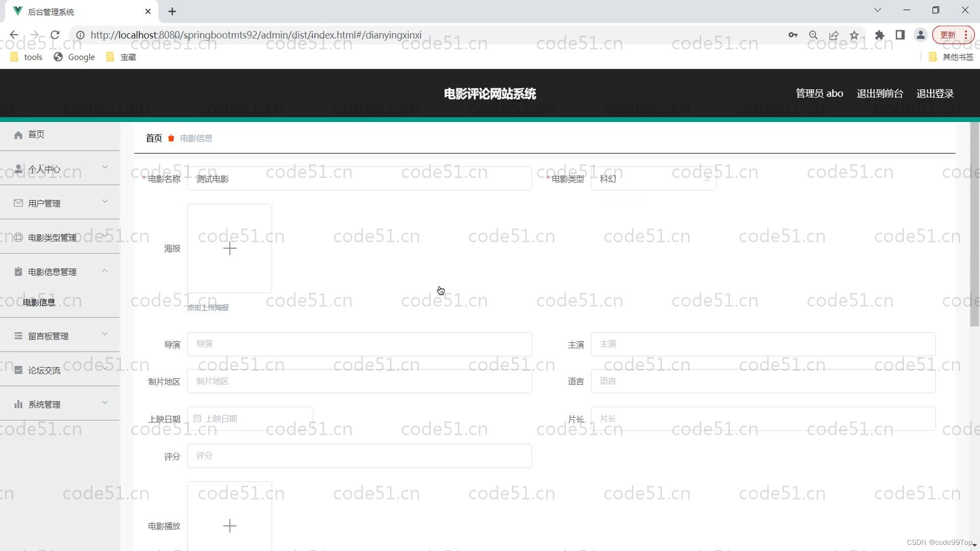Click the zoom magnifier icon in address bar
980x551 pixels.
point(813,35)
